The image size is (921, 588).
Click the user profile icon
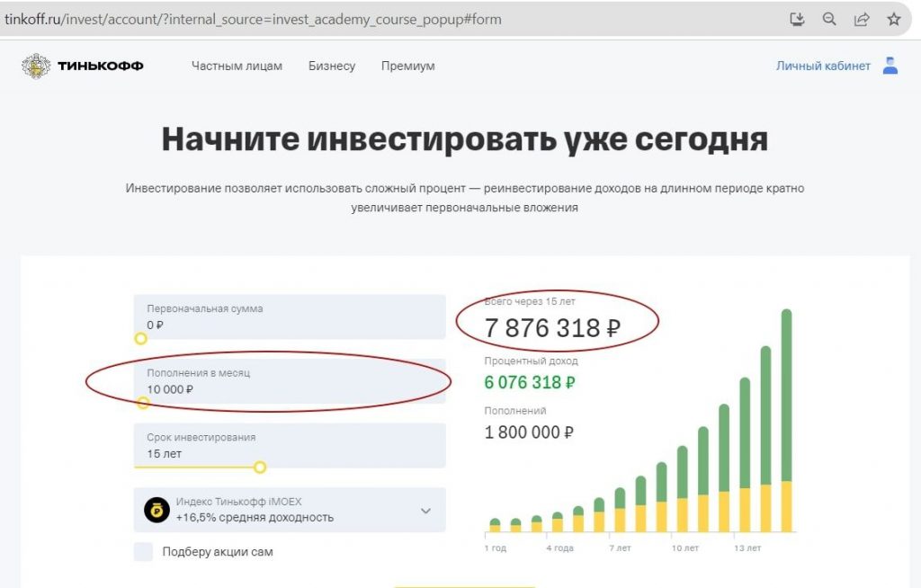[x=890, y=66]
